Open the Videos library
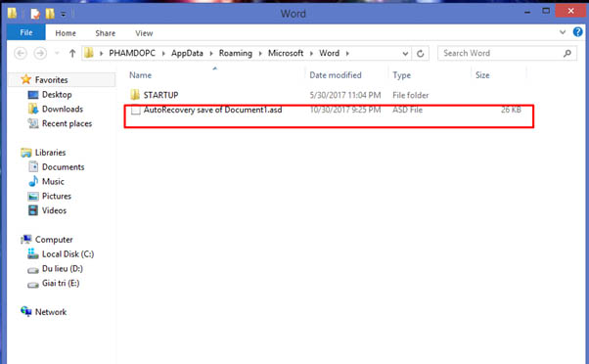589x364 pixels. tap(54, 210)
